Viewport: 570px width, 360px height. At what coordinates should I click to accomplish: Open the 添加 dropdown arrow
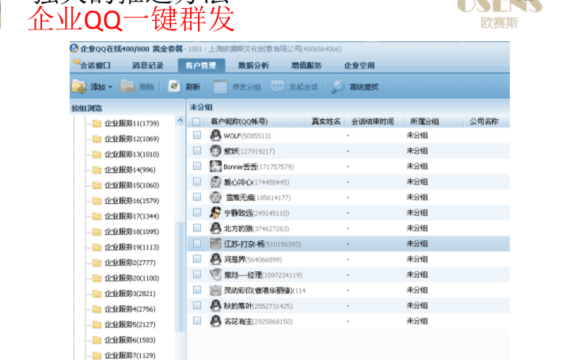(x=110, y=87)
